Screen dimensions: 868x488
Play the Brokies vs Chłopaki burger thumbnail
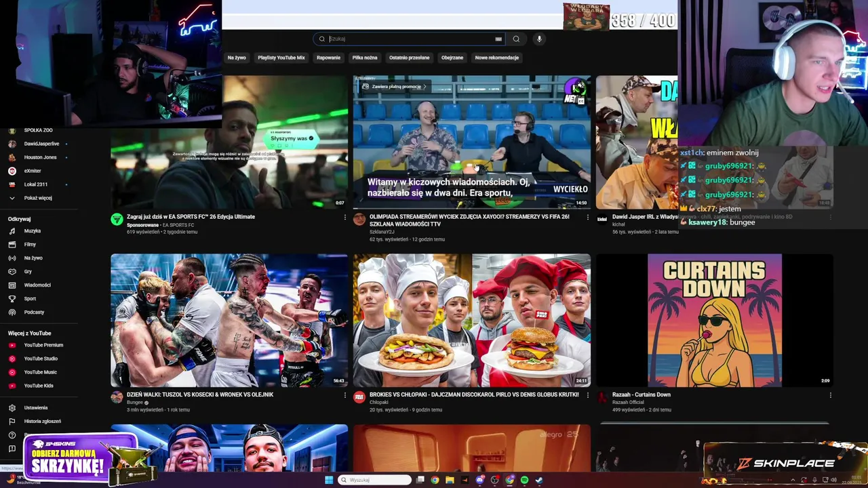click(x=472, y=320)
